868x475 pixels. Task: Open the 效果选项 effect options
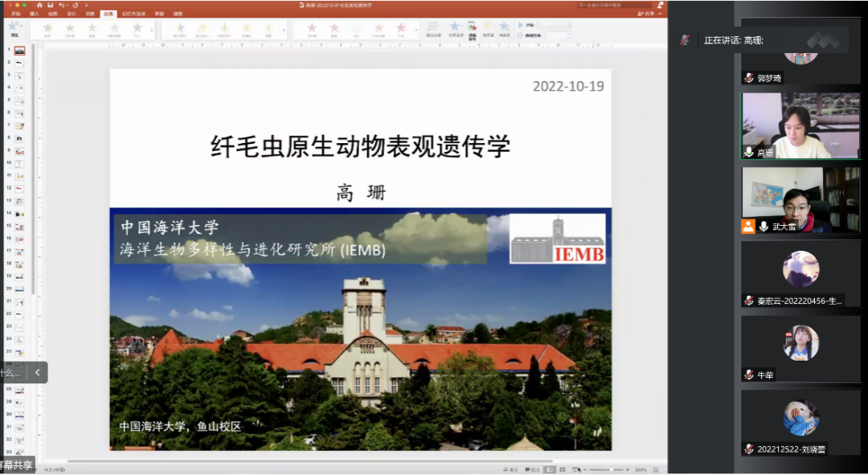tap(454, 30)
